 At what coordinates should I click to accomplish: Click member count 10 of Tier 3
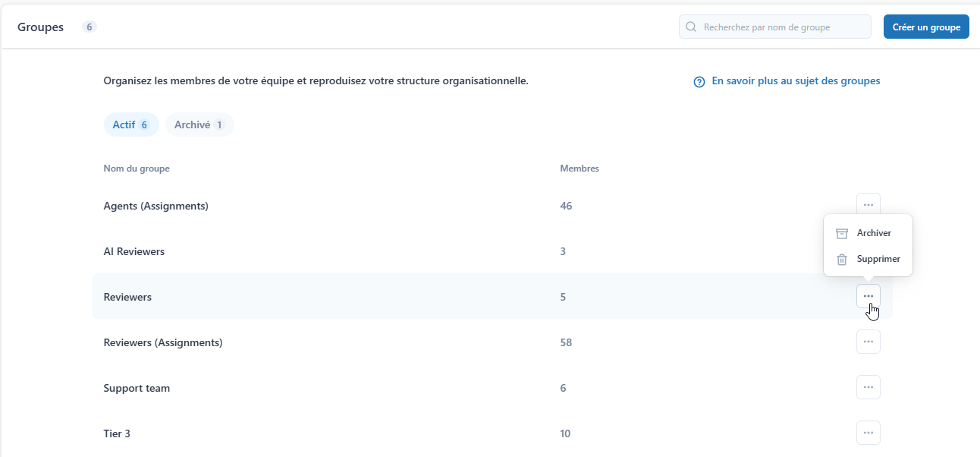(x=565, y=433)
